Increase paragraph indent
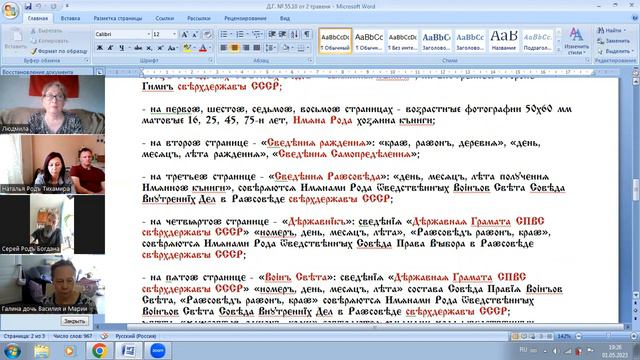Screen dimensions: 640x360 [x=282, y=34]
